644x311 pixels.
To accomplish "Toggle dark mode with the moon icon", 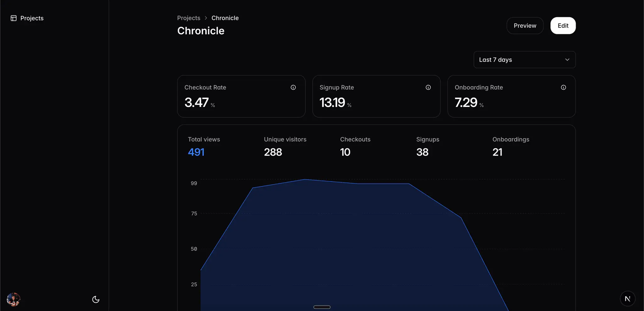I will (96, 299).
